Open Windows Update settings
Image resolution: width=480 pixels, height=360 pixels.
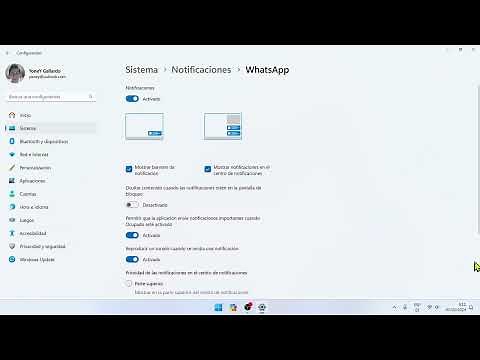coord(50,259)
